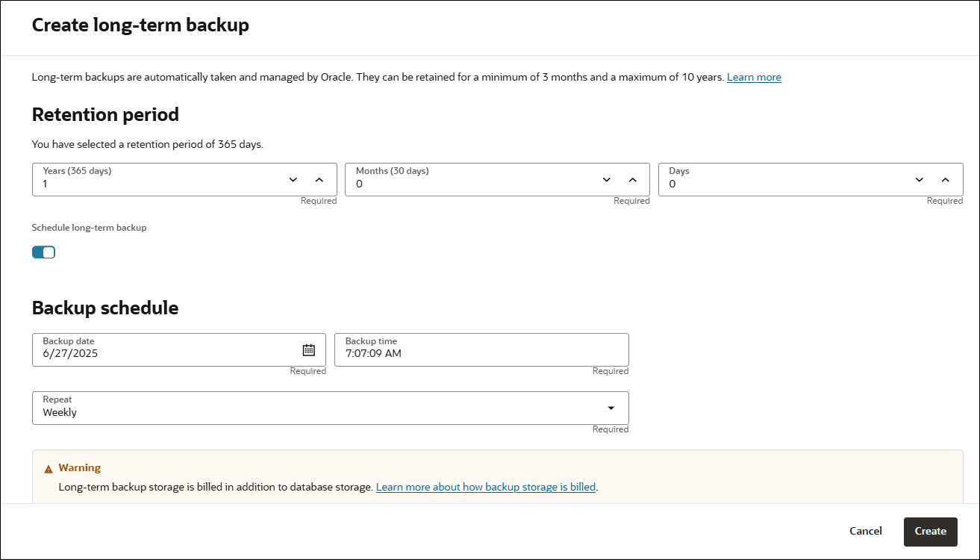Click inside the Backup date field
Image resolution: width=980 pixels, height=560 pixels.
tap(149, 352)
